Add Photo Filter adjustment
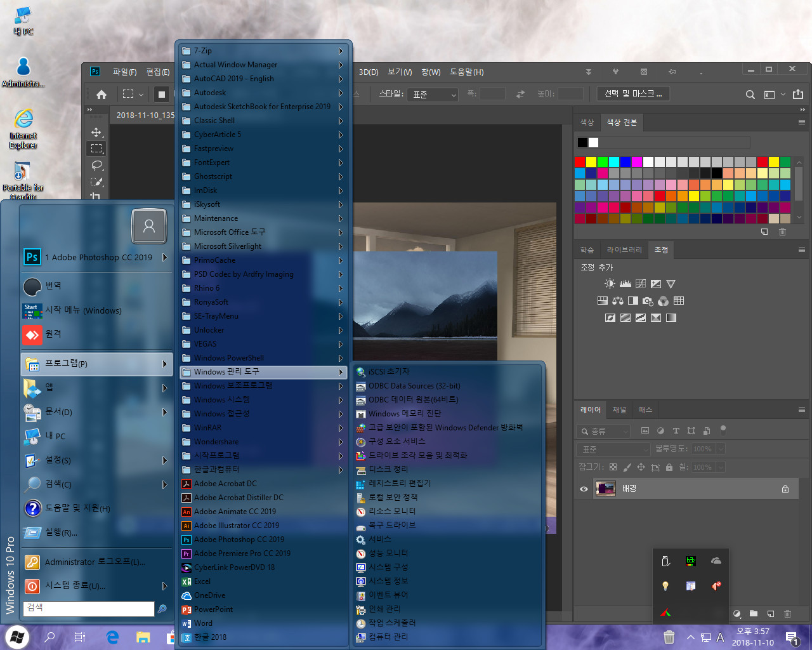812x650 pixels. (x=648, y=300)
